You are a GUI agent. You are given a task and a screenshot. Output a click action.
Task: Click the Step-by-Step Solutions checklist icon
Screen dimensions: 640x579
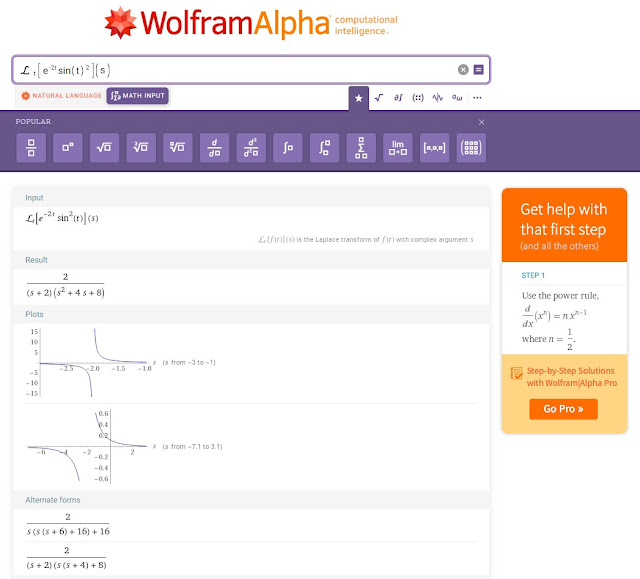tap(516, 373)
